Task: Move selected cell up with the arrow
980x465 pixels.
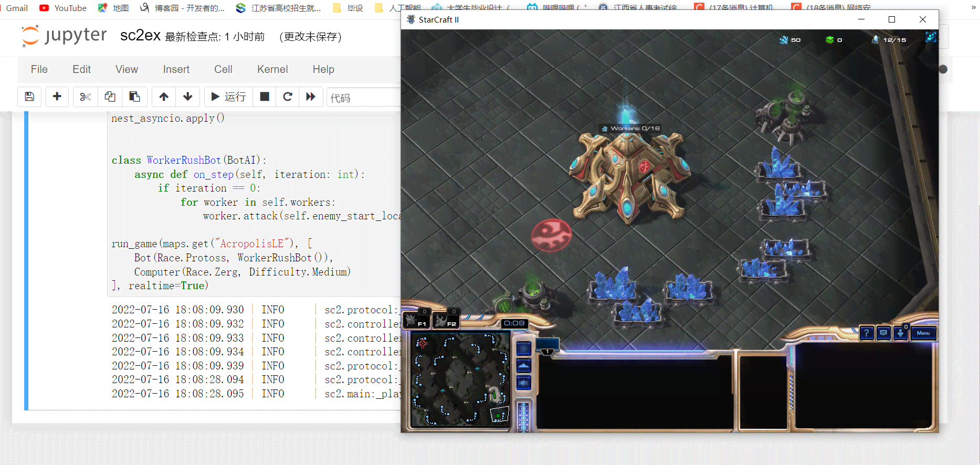Action: coord(164,97)
